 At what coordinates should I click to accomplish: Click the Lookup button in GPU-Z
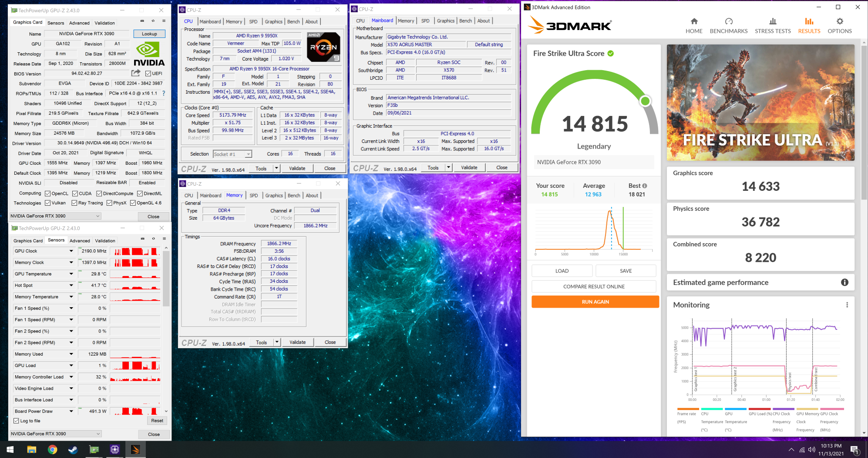[149, 34]
